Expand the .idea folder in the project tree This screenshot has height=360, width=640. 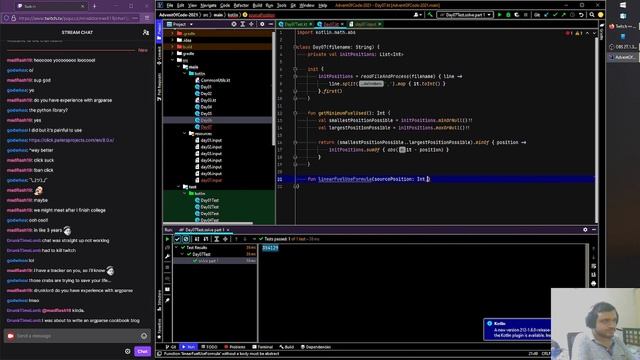pyautogui.click(x=173, y=40)
